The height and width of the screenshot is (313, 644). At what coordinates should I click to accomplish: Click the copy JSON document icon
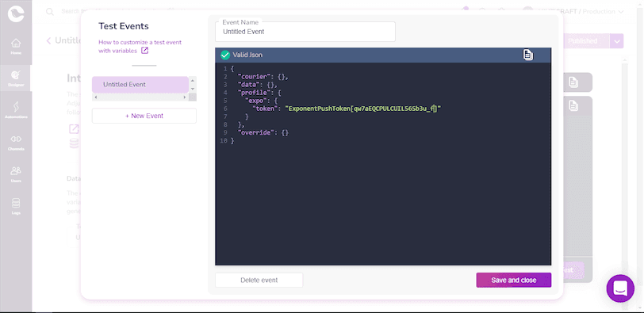click(528, 55)
